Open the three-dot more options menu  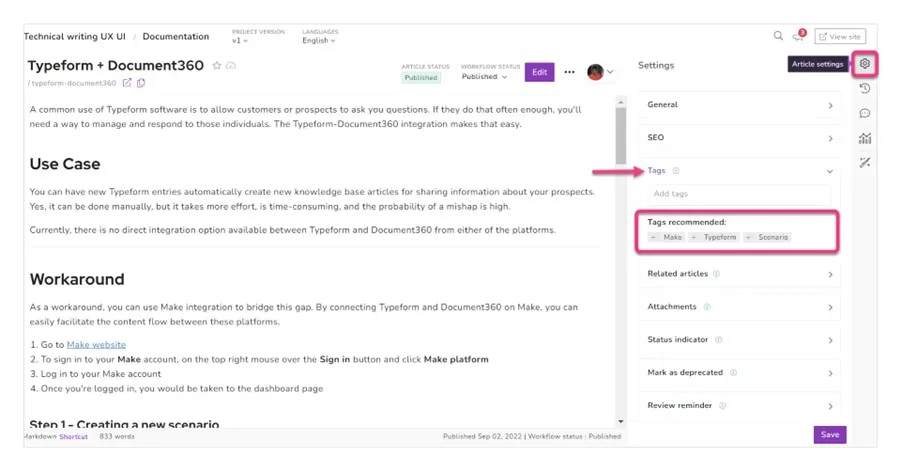click(x=570, y=72)
